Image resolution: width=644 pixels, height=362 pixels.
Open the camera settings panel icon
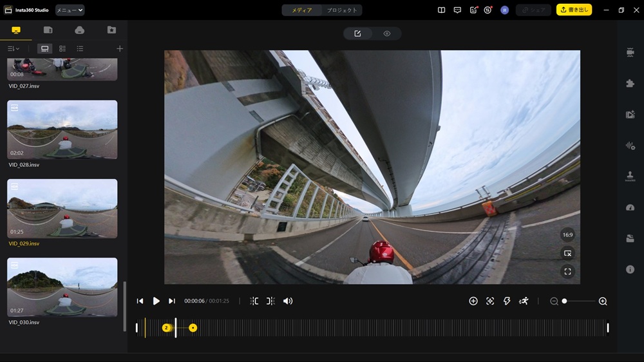[x=630, y=53]
